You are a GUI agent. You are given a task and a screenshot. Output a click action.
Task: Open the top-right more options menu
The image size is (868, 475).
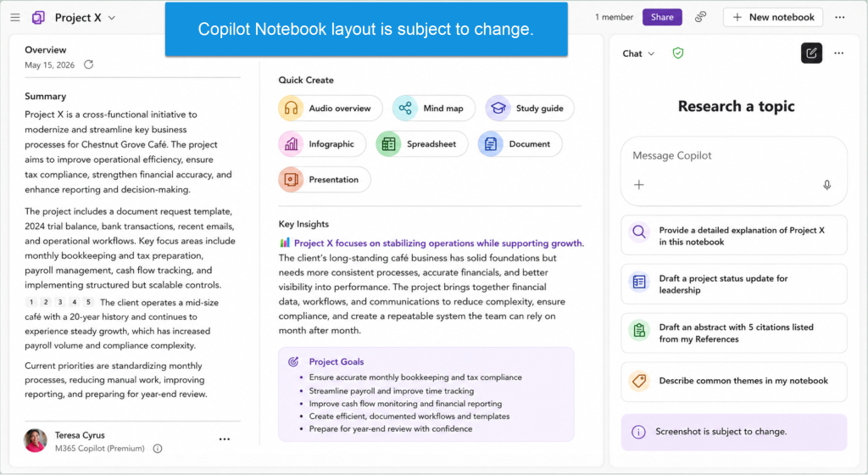tap(840, 17)
